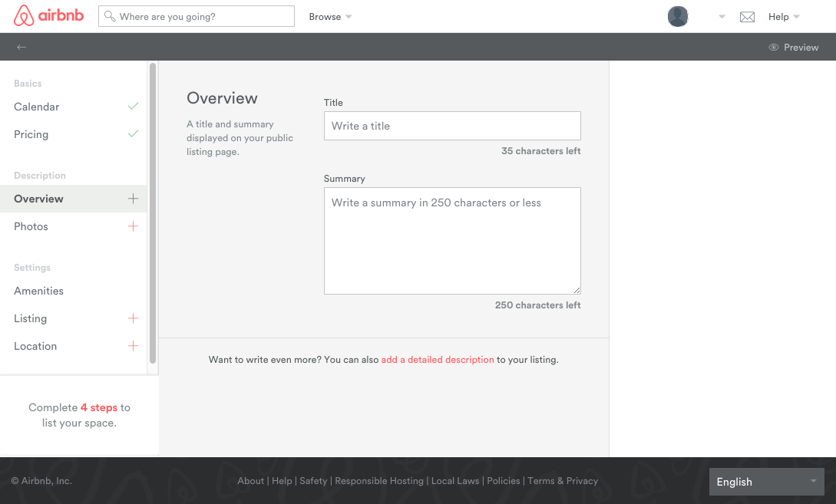Open the Help dropdown menu
836x504 pixels.
783,16
